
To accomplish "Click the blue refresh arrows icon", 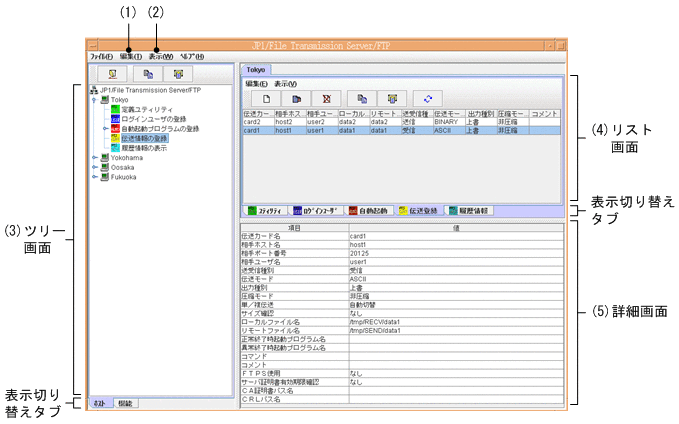I will pos(429,100).
